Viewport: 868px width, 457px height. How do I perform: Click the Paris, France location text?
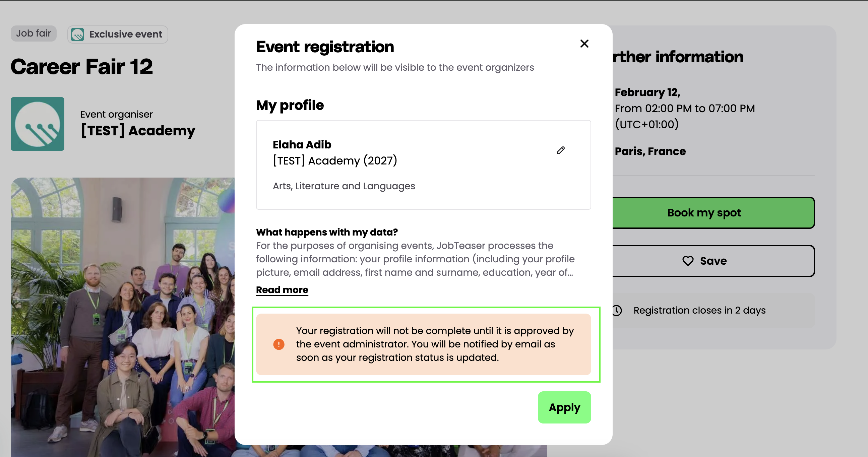[x=650, y=151]
